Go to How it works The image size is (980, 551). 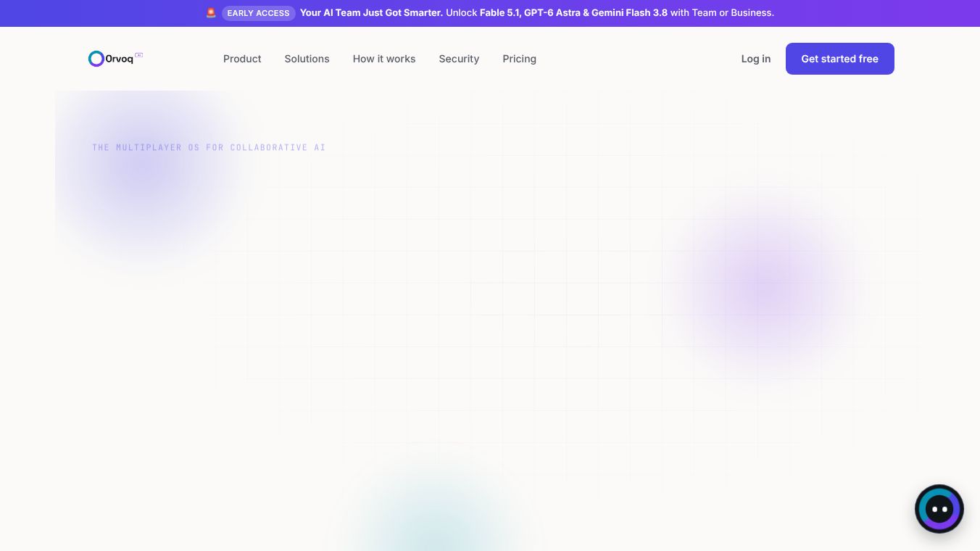[x=384, y=59]
